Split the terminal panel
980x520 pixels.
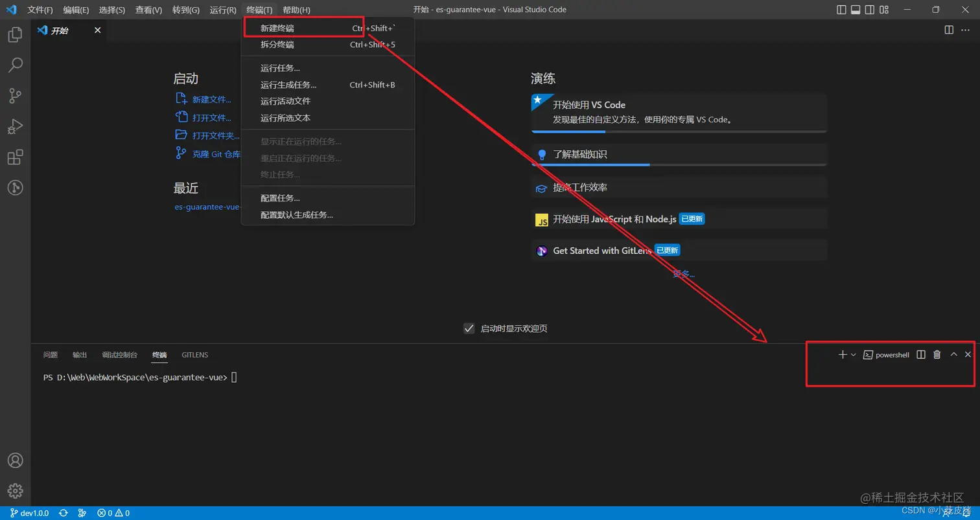click(x=920, y=354)
